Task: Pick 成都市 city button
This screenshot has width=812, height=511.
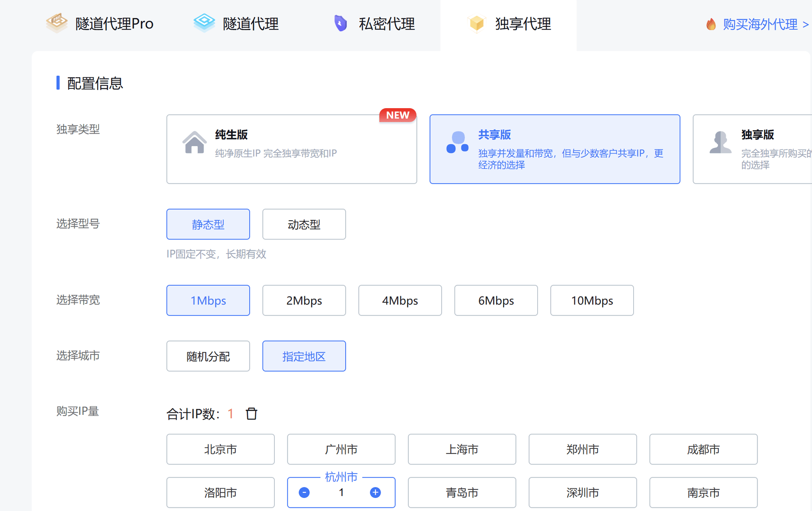Action: (703, 449)
